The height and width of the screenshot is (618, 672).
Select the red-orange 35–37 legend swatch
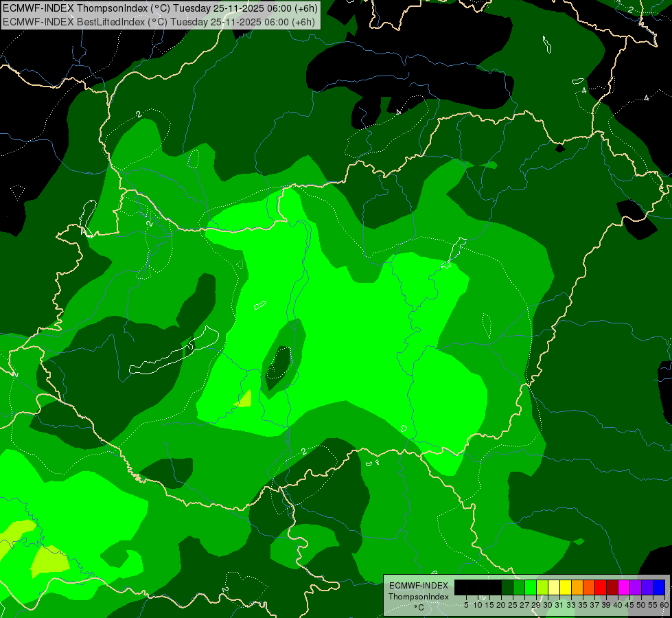click(589, 587)
